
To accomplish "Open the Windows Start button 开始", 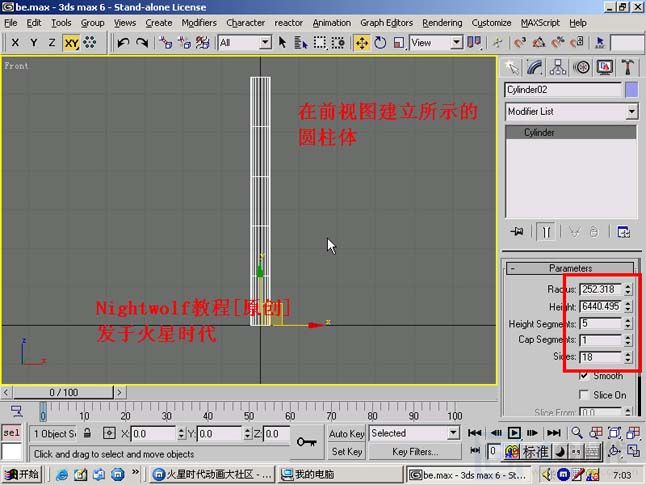I will [21, 474].
